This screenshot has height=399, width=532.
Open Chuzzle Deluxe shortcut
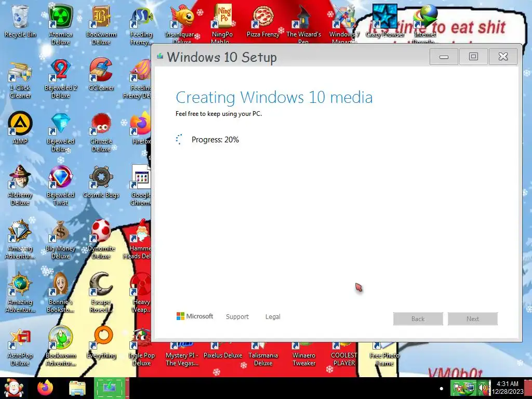coord(101,132)
